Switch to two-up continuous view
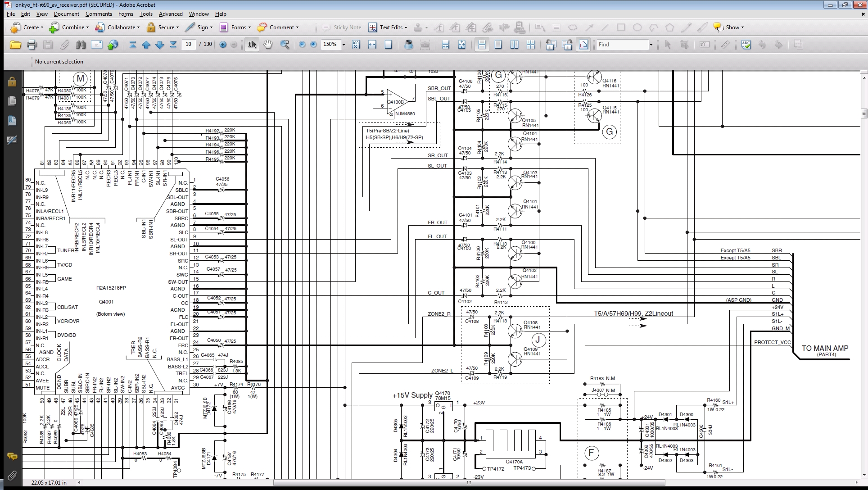Screen dimensions: 868x490 [x=531, y=45]
